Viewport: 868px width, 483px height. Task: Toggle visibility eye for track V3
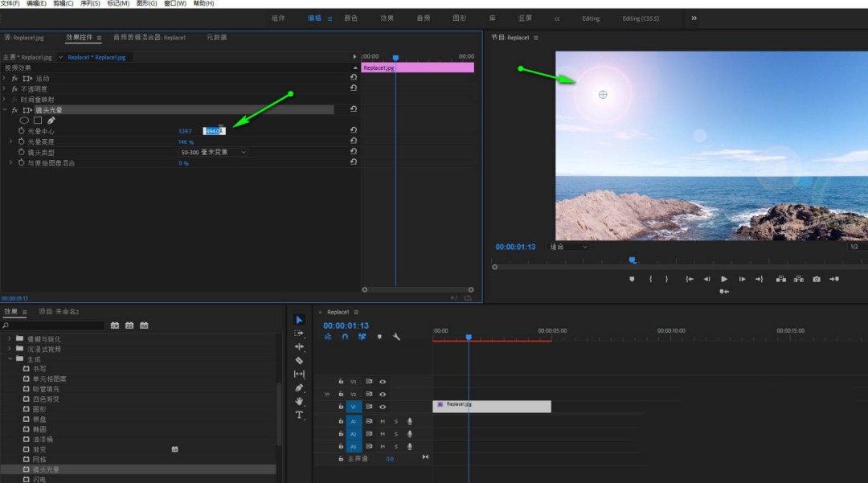(x=383, y=382)
